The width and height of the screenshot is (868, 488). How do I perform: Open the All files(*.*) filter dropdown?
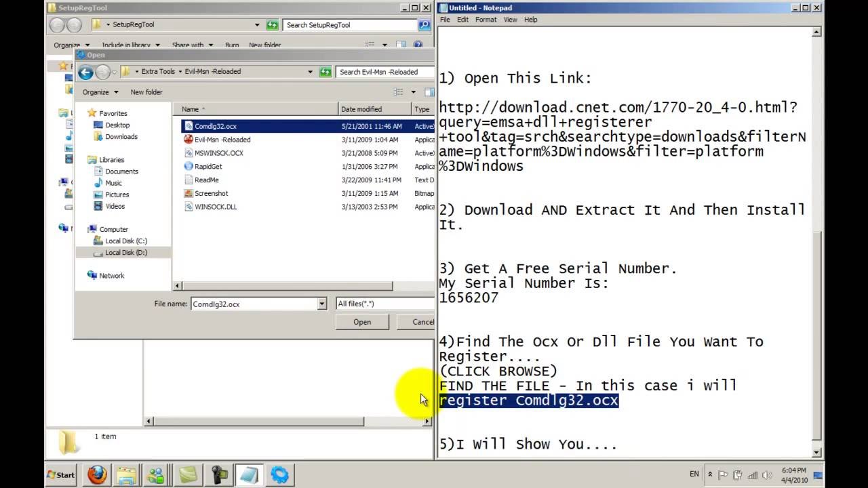click(385, 304)
